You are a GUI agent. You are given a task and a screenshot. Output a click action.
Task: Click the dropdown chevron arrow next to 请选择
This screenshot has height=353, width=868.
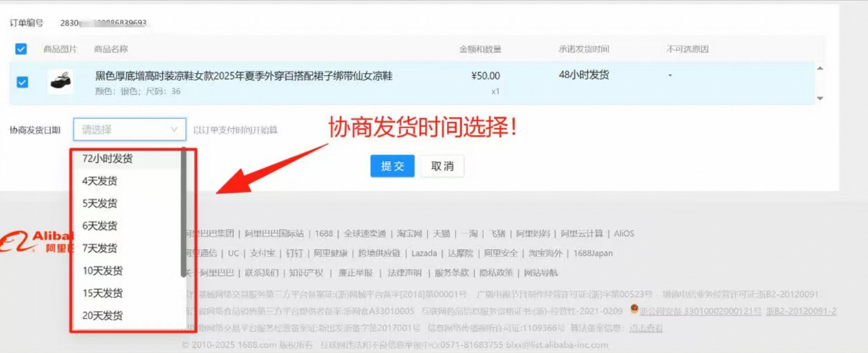[x=174, y=129]
